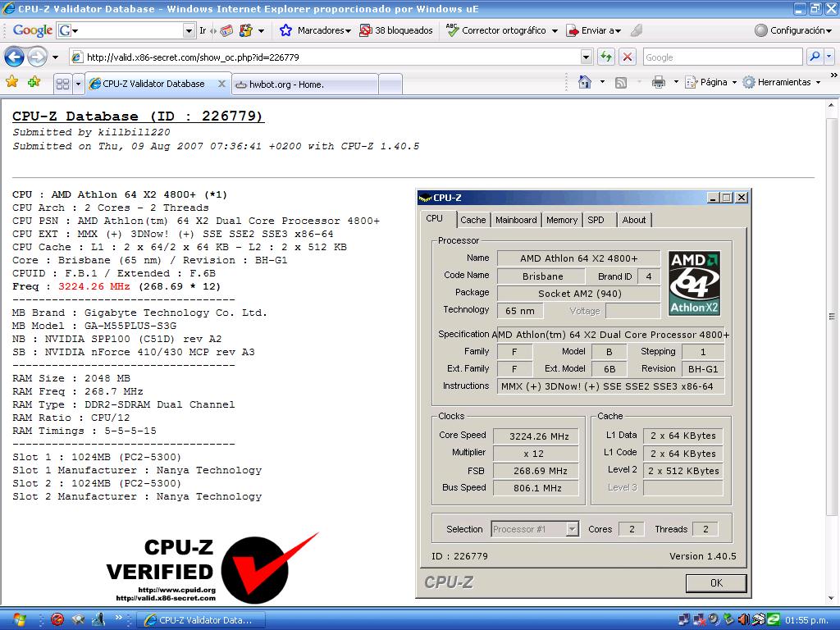Open tab list dropdown arrow
840x630 pixels.
click(x=78, y=84)
